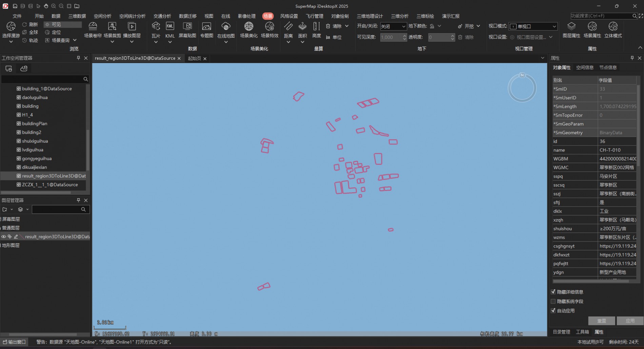This screenshot has height=349, width=644.
Task: Select the 距离 measurement tool
Action: tap(288, 26)
